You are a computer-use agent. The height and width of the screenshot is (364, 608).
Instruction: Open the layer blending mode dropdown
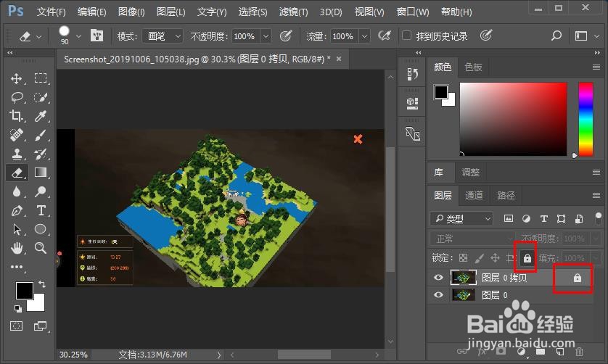tap(472, 239)
